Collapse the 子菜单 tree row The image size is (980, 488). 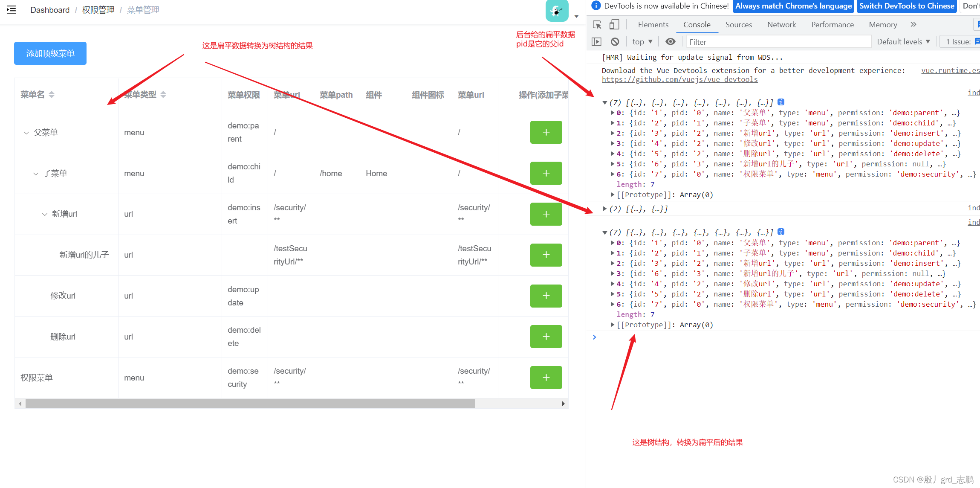(x=36, y=174)
